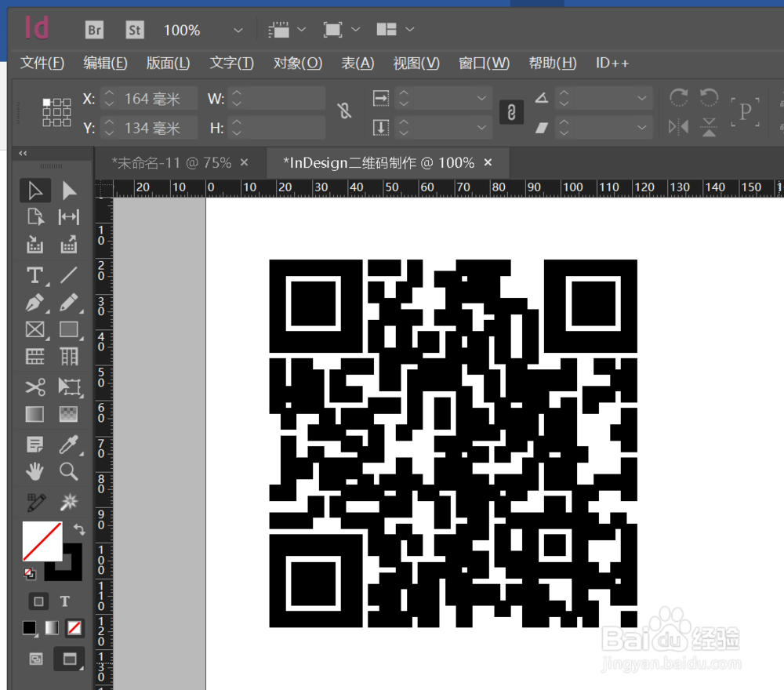Open rotation angle dropdown

click(x=642, y=99)
